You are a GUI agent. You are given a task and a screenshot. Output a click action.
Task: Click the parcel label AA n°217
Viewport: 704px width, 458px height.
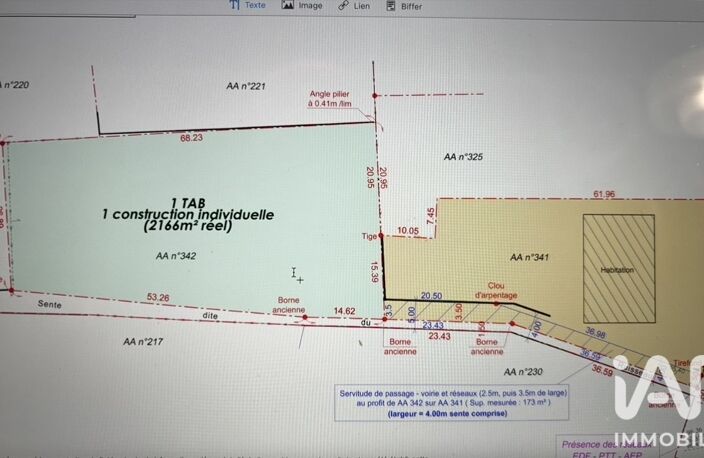pos(143,342)
